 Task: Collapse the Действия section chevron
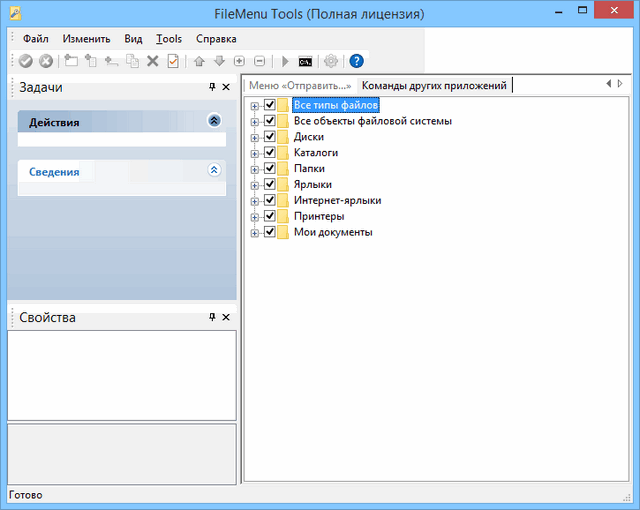coord(213,121)
